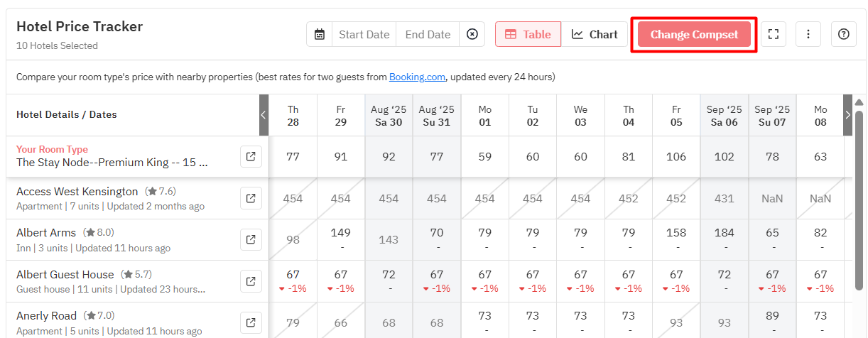
Task: Open the help question mark icon
Action: (844, 34)
